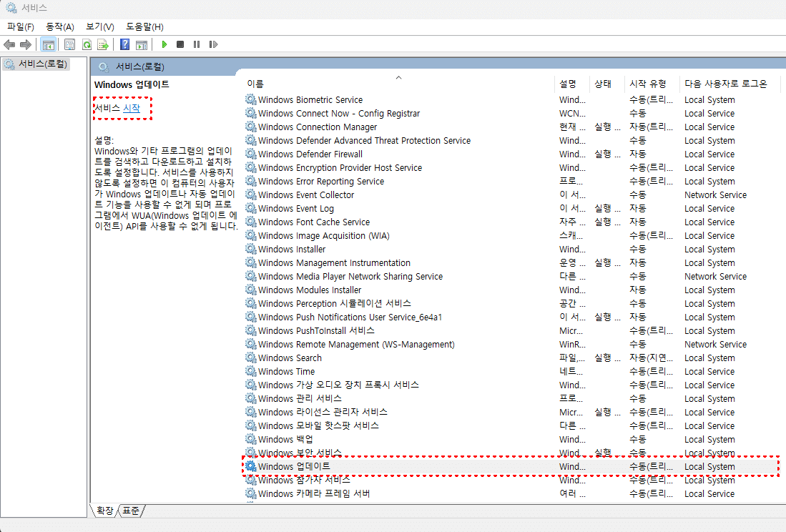Sort by the 이름 column header
The width and height of the screenshot is (786, 532).
399,84
